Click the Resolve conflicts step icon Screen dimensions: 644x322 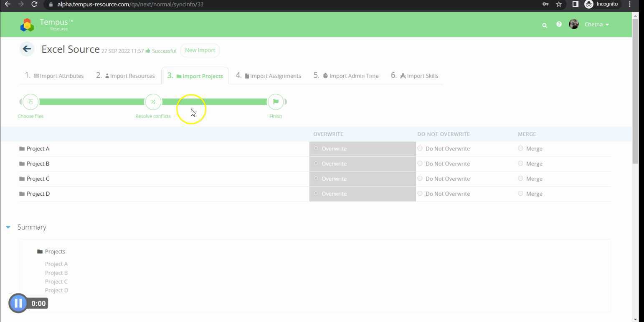pyautogui.click(x=153, y=102)
